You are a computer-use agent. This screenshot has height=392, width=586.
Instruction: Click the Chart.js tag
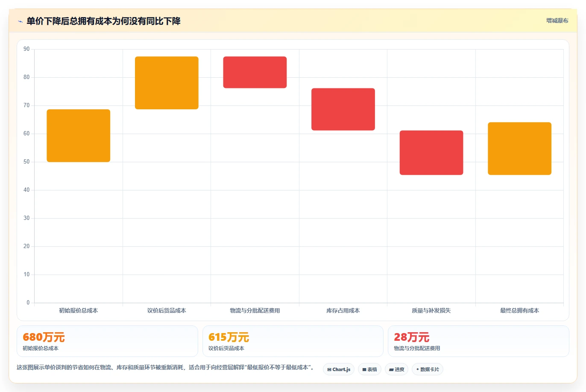(339, 369)
